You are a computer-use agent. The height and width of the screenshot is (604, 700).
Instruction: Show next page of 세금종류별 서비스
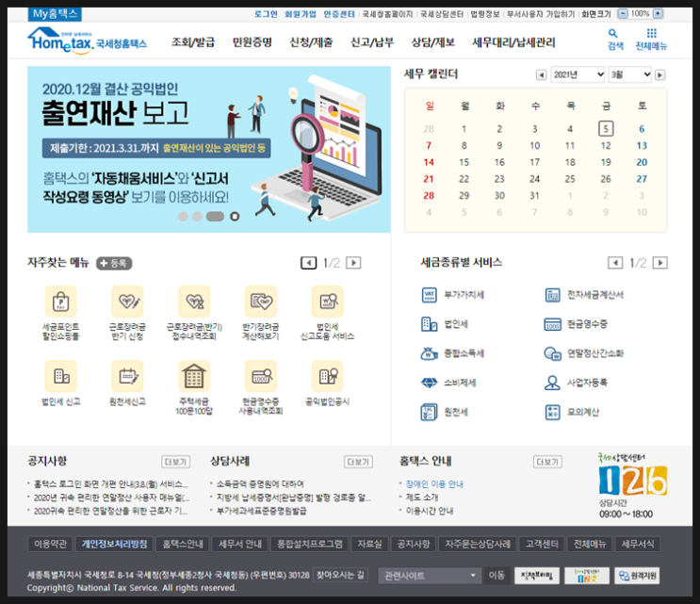pos(660,263)
